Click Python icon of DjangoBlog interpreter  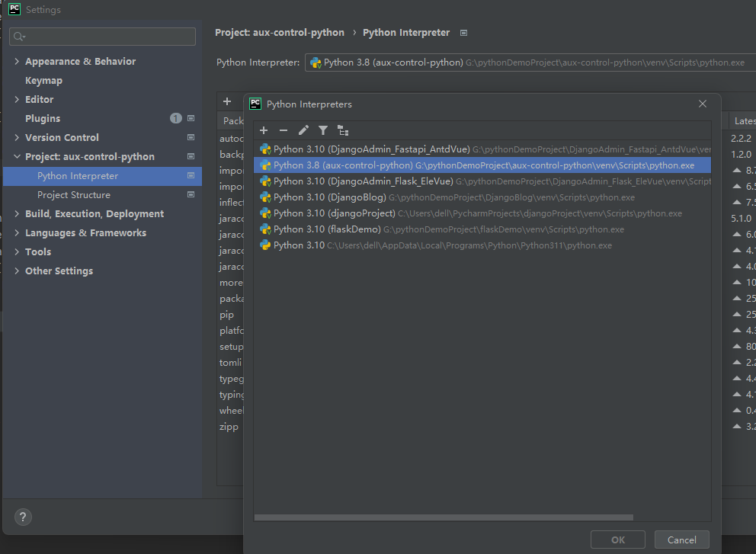point(265,197)
